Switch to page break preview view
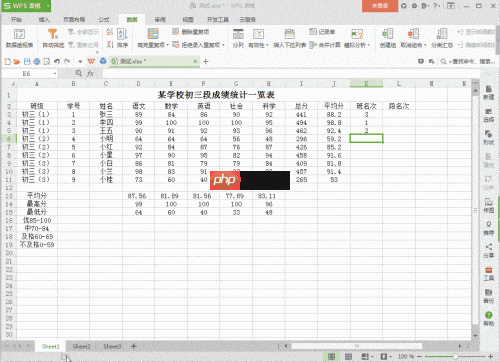 pos(348,356)
